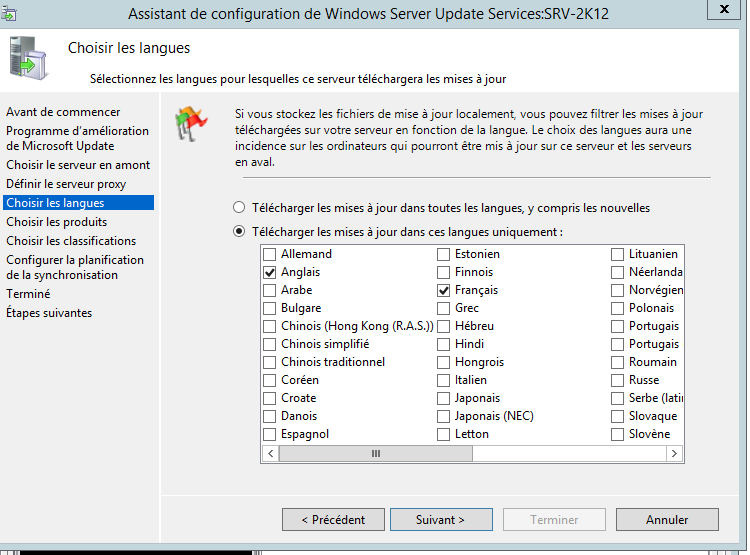The height and width of the screenshot is (555, 750).
Task: Uncheck the Français language checkbox
Action: pyautogui.click(x=443, y=290)
